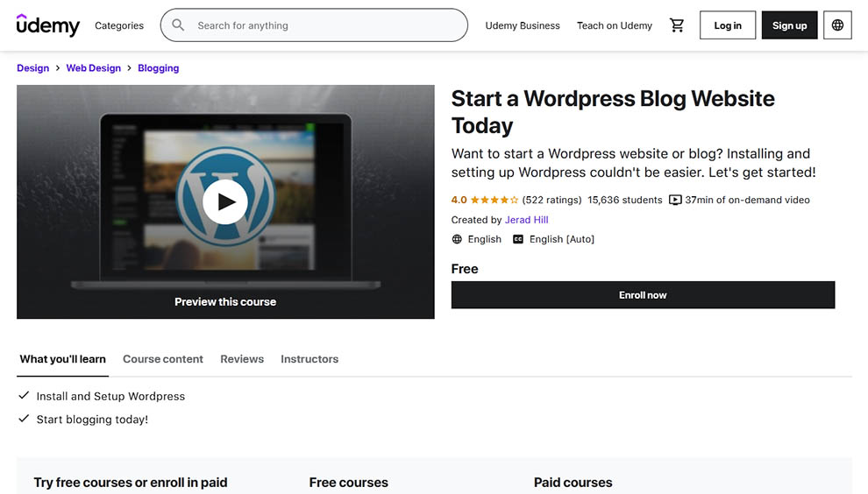The width and height of the screenshot is (868, 494).
Task: Click the Try free courses or enroll heading
Action: [131, 483]
